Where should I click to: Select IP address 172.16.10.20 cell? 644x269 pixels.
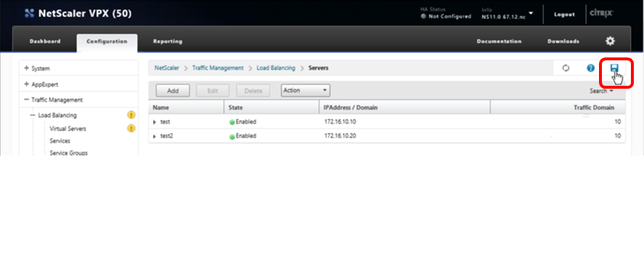(339, 136)
